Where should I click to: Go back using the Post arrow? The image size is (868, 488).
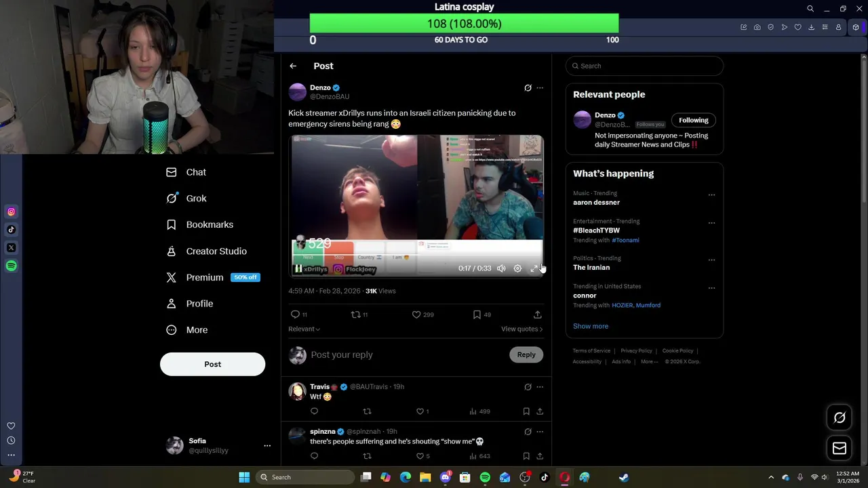293,66
